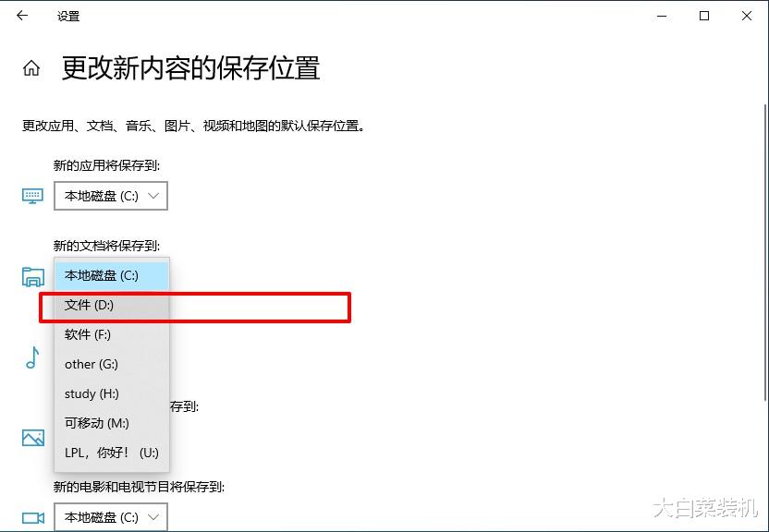
Task: Pick study (H:) in the drive list
Action: click(112, 393)
